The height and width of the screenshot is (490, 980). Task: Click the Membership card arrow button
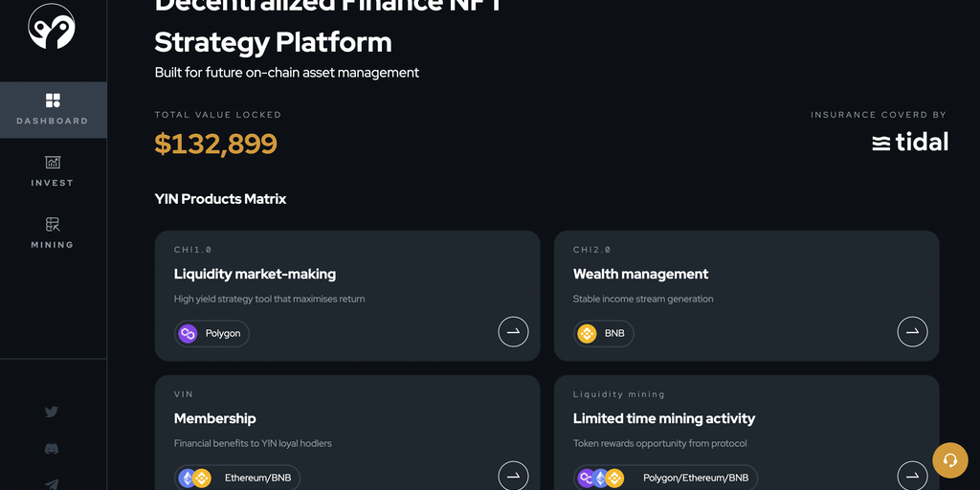point(513,476)
